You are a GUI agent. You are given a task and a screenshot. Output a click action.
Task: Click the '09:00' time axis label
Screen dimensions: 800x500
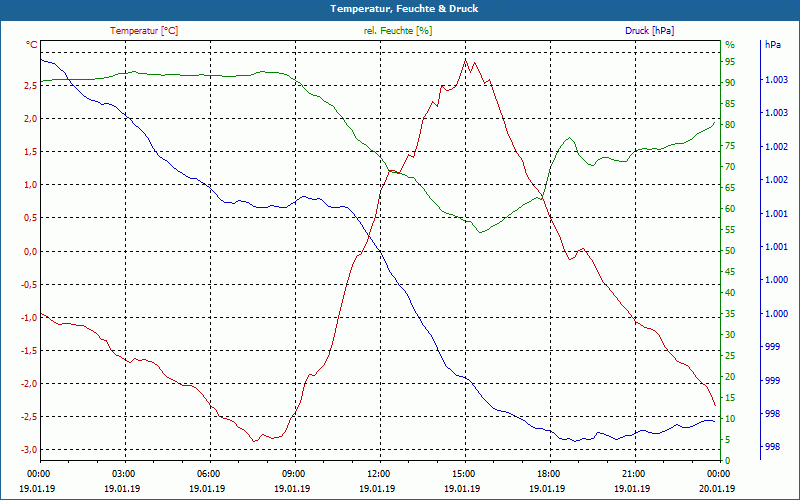[293, 473]
